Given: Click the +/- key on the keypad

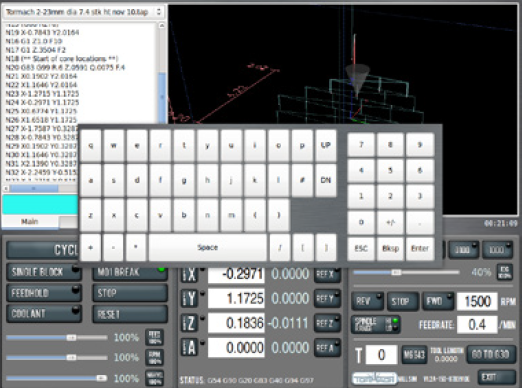Looking at the screenshot, I should [x=390, y=222].
